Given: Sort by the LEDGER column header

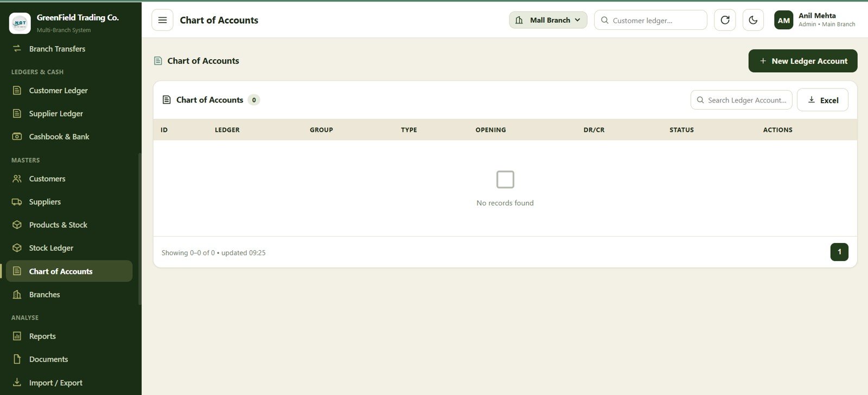Looking at the screenshot, I should (227, 130).
